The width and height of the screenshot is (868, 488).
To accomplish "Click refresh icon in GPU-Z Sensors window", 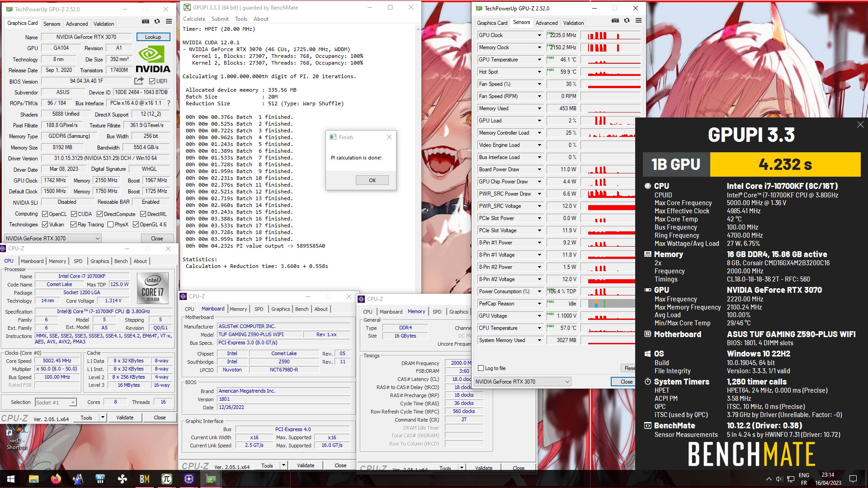I will click(627, 20).
